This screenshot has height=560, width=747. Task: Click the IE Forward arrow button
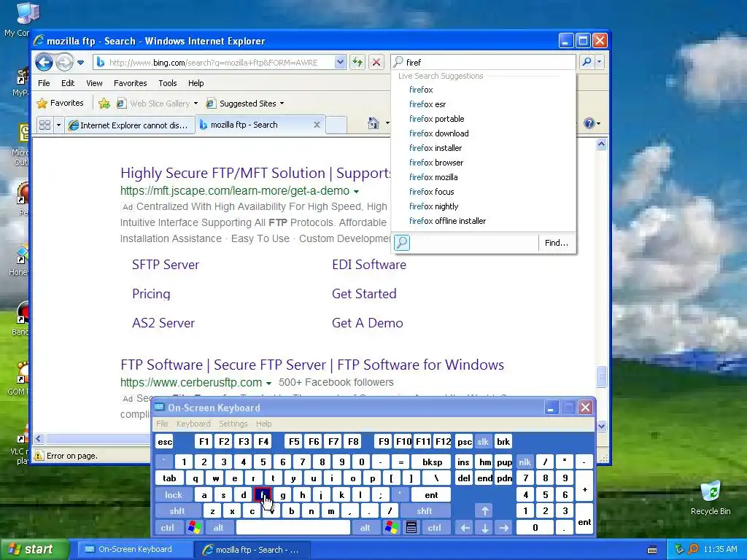tap(64, 62)
